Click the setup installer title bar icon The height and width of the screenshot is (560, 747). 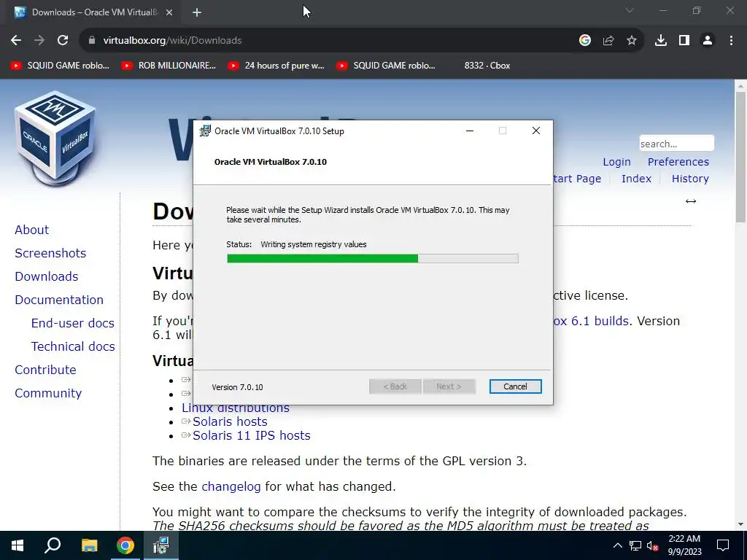click(205, 131)
